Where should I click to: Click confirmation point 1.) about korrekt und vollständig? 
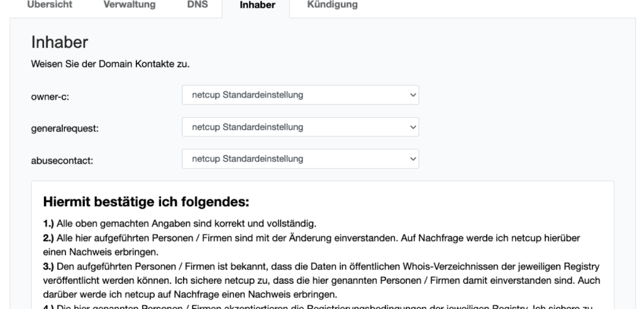click(180, 224)
